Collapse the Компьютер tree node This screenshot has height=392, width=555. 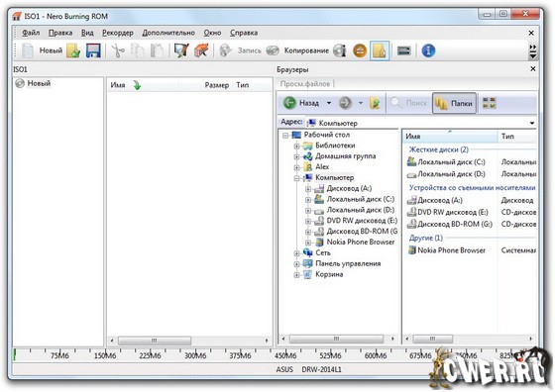pos(296,178)
